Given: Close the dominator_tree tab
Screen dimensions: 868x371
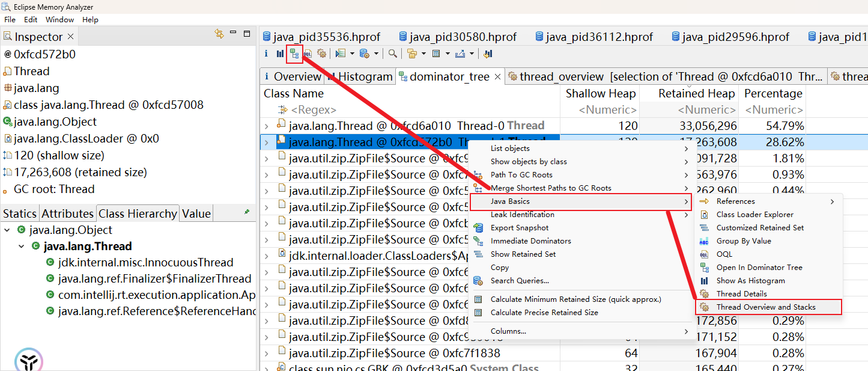Looking at the screenshot, I should 496,76.
